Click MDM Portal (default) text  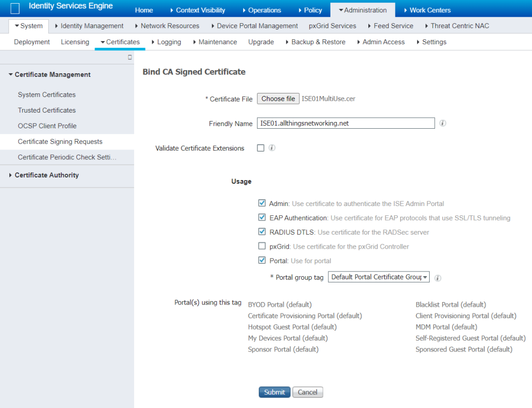[x=446, y=327]
